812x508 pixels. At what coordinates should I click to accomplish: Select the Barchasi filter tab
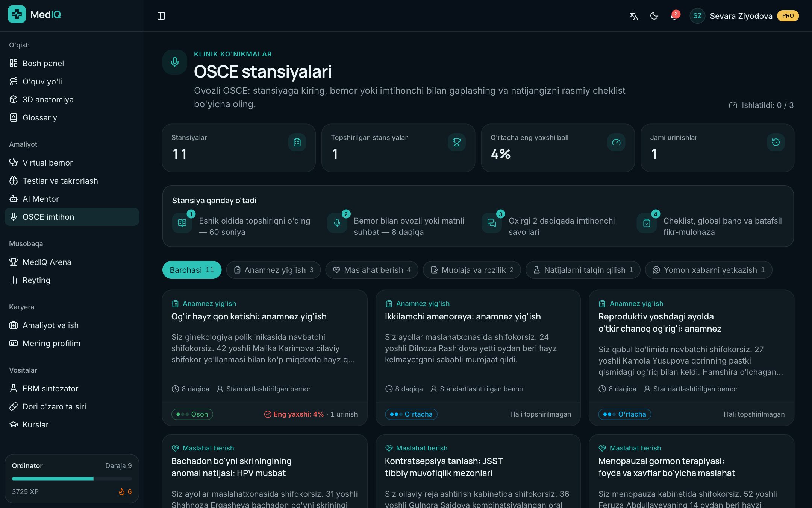coord(192,270)
